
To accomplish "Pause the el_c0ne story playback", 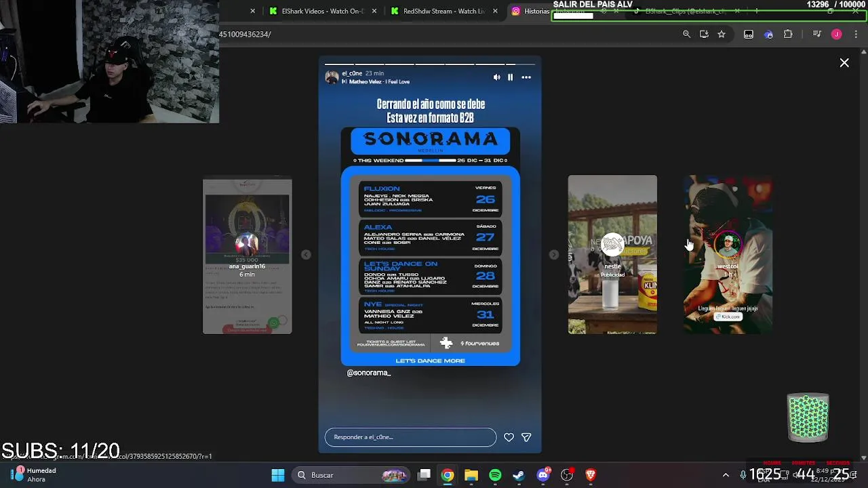I will click(x=511, y=77).
